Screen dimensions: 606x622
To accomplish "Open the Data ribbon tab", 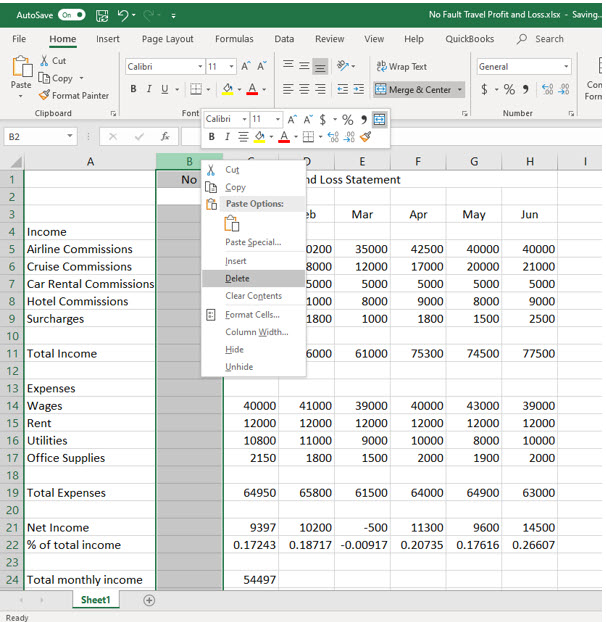I will [284, 39].
